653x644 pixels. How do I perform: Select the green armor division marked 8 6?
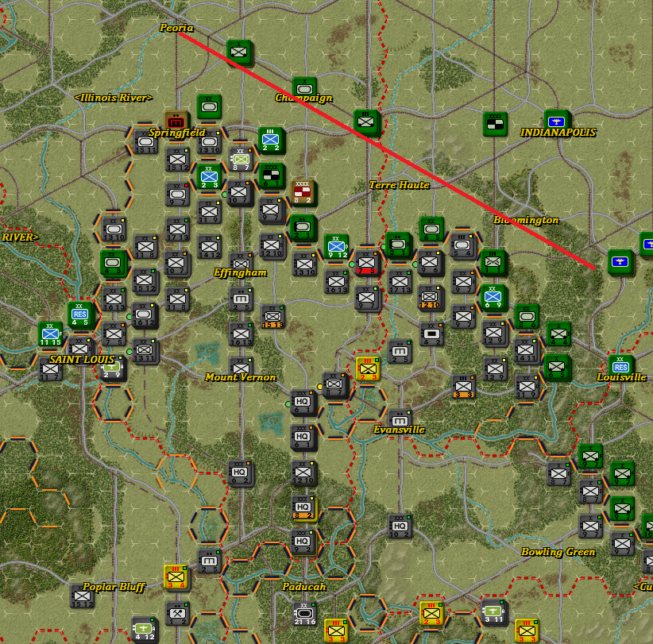tap(527, 316)
